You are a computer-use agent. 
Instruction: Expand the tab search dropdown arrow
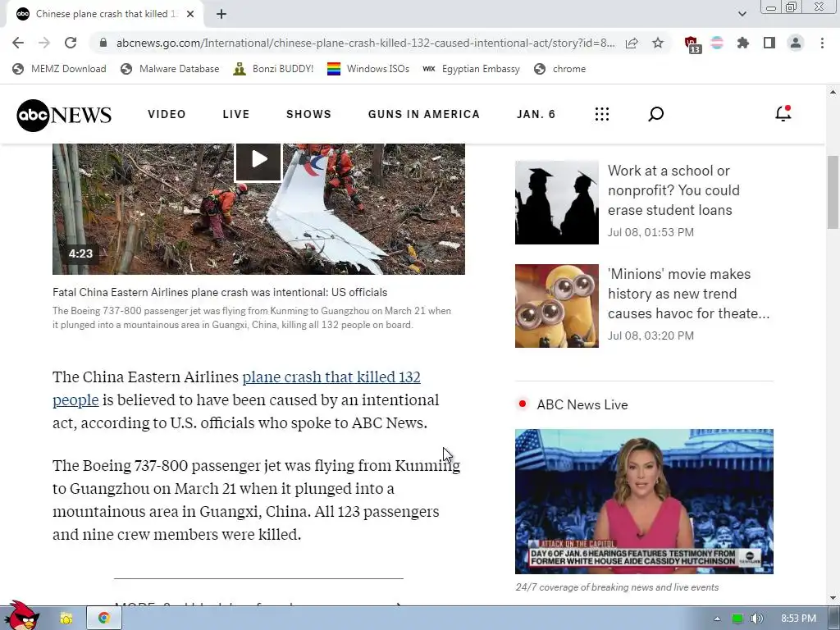[x=742, y=14]
